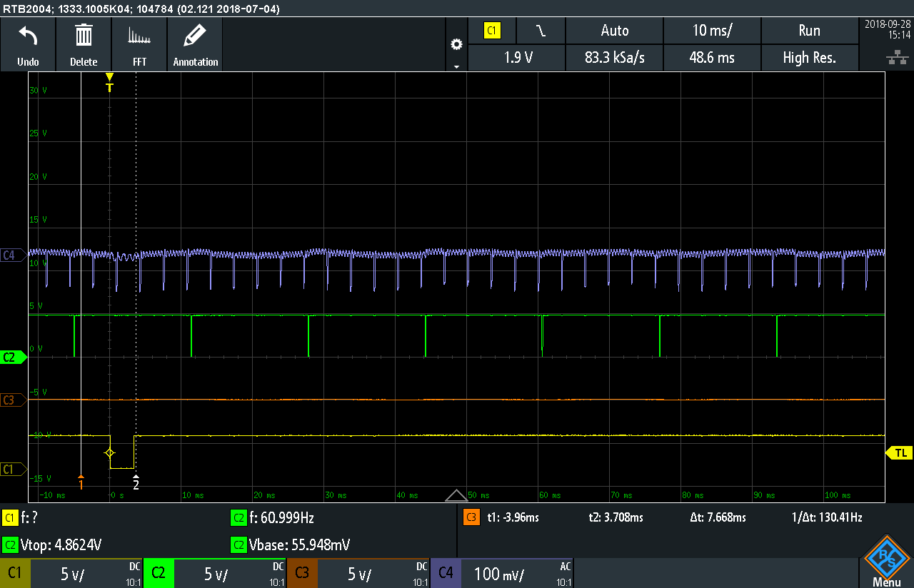The image size is (914, 588).
Task: Click the 83.3 kSa/s sample rate
Action: (614, 58)
